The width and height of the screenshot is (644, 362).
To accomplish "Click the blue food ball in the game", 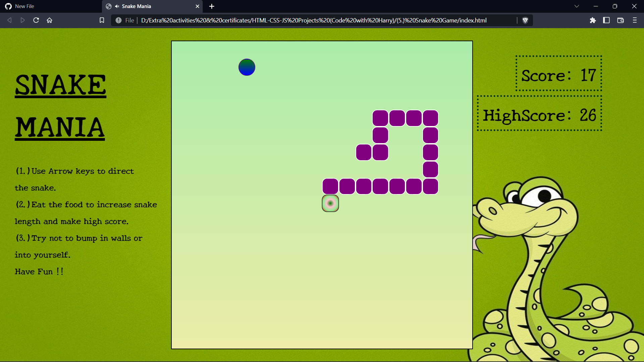I will point(247,67).
